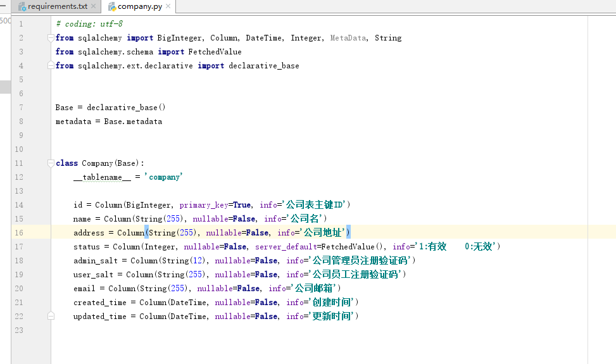The width and height of the screenshot is (616, 364).
Task: Click the '1:有效' text in status info
Action: [433, 247]
